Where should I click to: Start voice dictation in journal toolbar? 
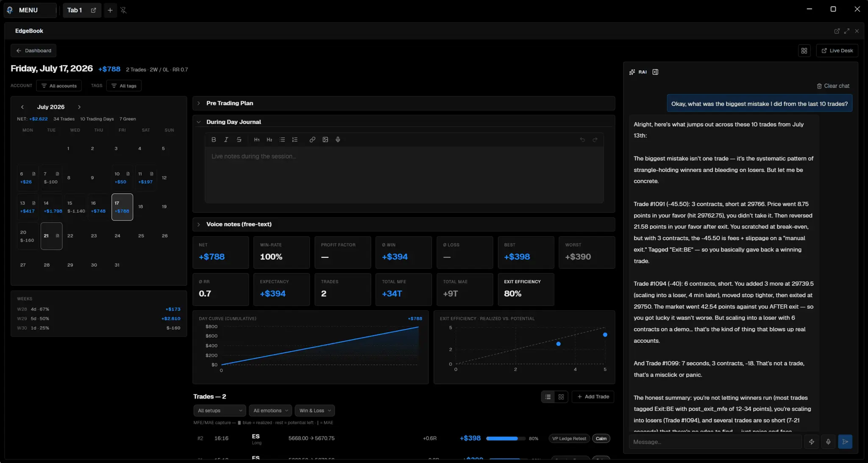click(x=338, y=139)
